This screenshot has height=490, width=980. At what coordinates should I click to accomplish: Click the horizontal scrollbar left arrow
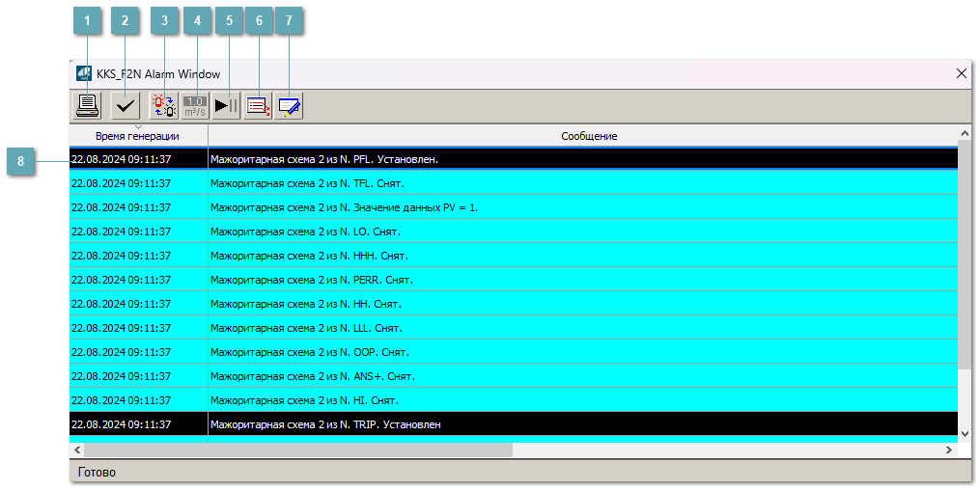[77, 449]
